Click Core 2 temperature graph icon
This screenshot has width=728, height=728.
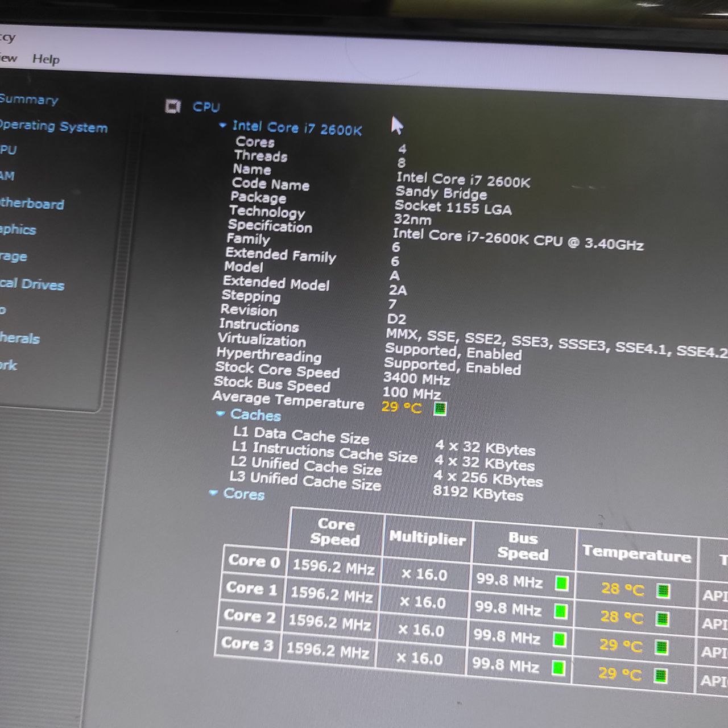click(x=661, y=647)
